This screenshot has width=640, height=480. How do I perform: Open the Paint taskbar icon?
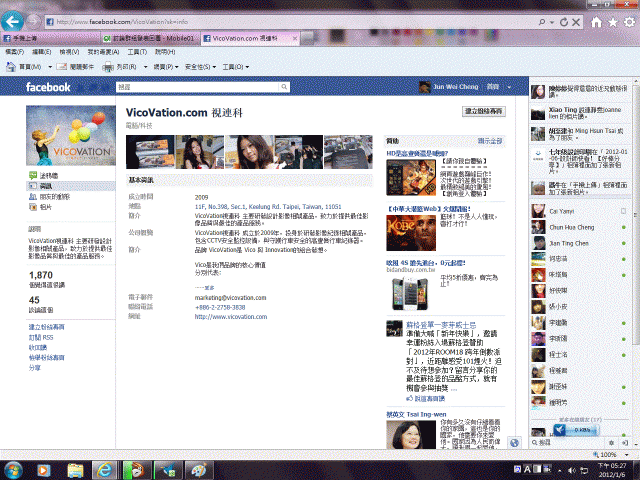coord(199,471)
